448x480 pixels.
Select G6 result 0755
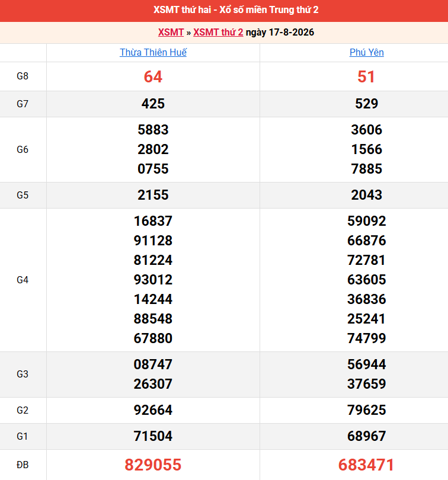tap(153, 169)
